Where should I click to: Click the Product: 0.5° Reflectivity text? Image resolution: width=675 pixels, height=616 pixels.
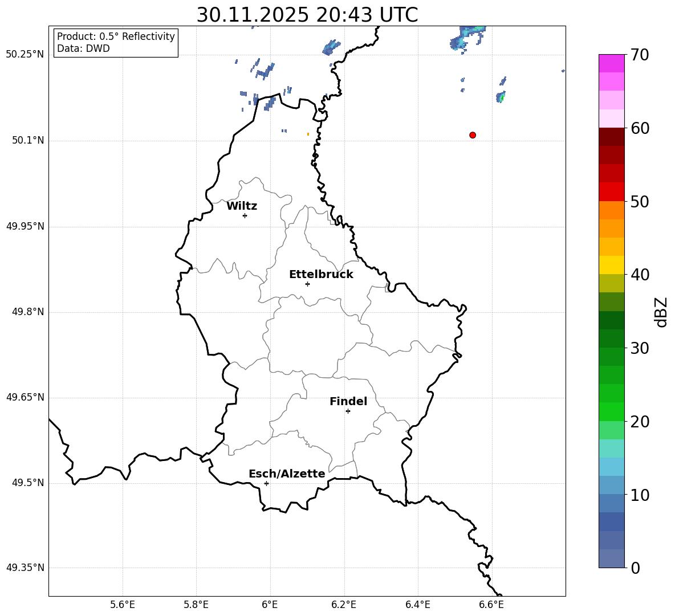pos(116,36)
